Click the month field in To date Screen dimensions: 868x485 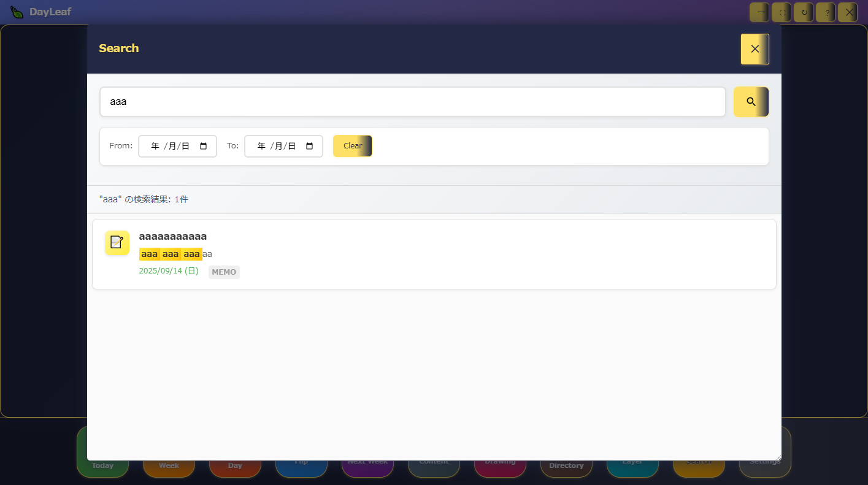(278, 146)
